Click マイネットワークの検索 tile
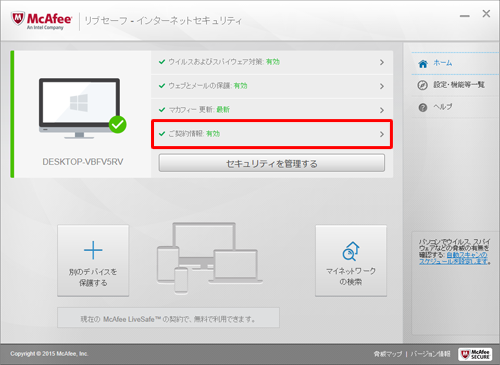This screenshot has height=365, width=500. 351,260
